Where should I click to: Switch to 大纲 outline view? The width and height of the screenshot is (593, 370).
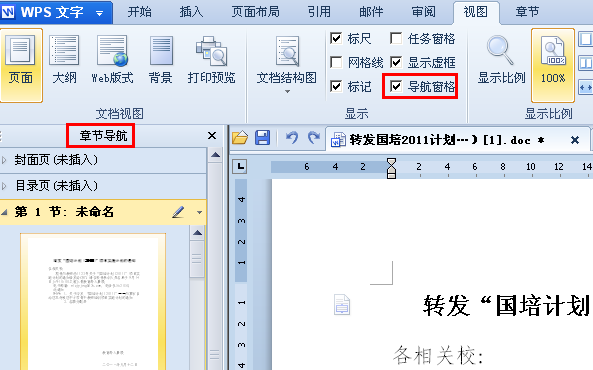click(64, 59)
